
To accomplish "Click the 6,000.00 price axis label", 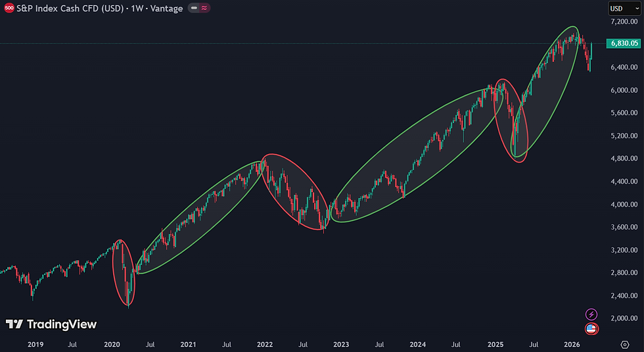I will (624, 90).
